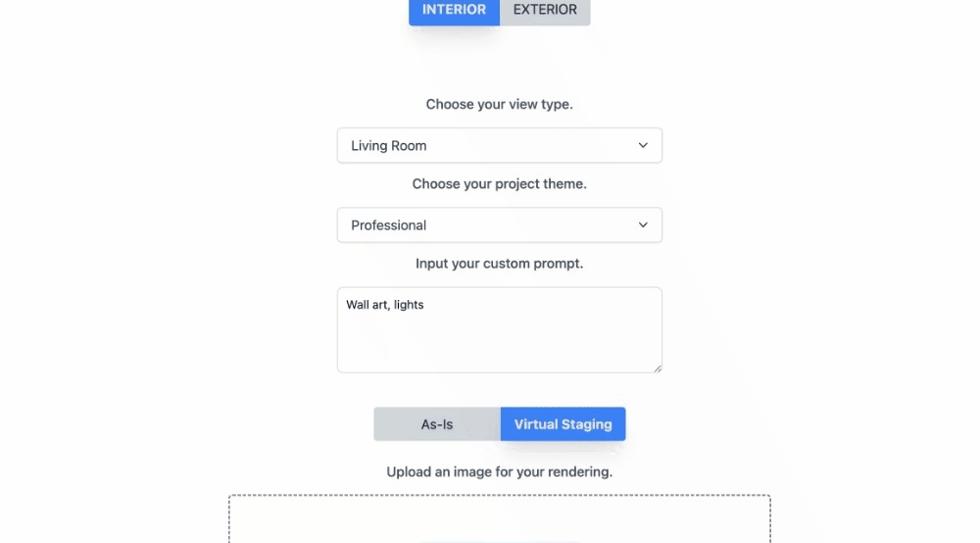The height and width of the screenshot is (543, 980).
Task: Click the chevron icon in Professional selector
Action: 643,224
